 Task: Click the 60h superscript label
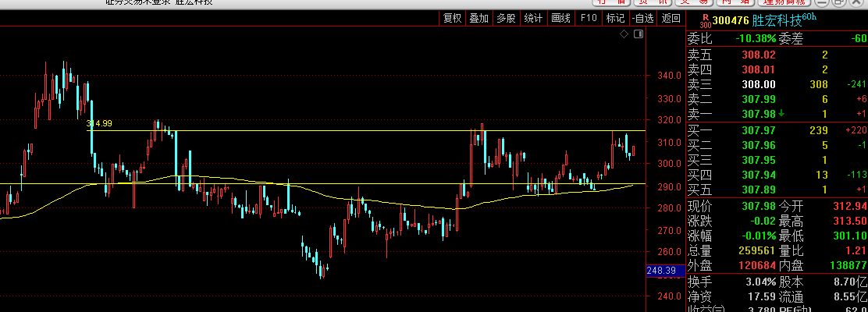click(x=809, y=17)
